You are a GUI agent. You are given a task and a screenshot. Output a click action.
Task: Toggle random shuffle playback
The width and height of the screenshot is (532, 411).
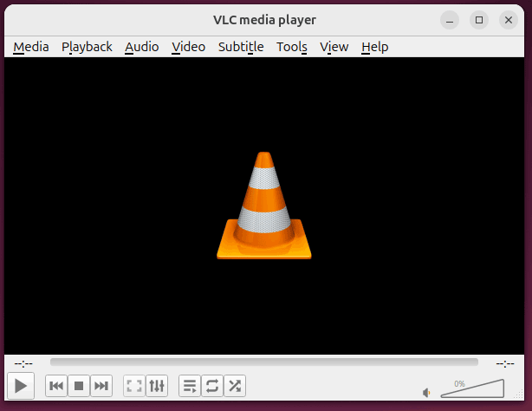click(235, 386)
